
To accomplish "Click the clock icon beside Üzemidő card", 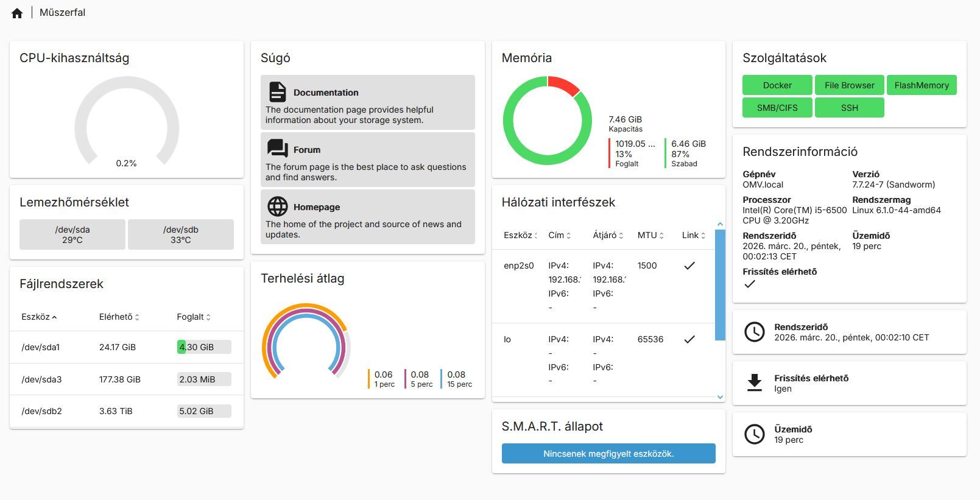I will tap(755, 434).
